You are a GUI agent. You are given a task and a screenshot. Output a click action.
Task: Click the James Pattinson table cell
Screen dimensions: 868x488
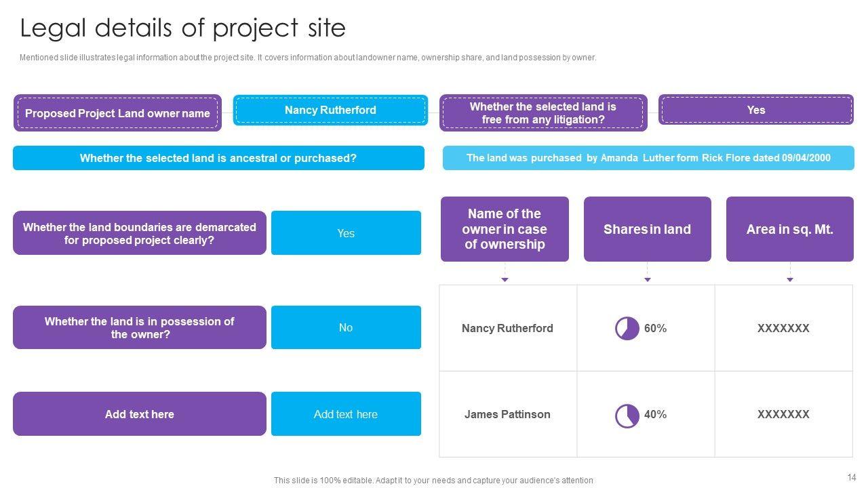[507, 414]
